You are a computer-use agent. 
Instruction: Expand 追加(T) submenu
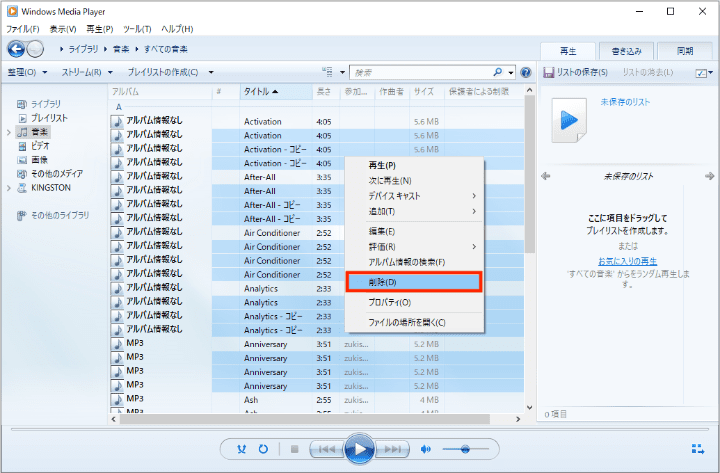[414, 211]
